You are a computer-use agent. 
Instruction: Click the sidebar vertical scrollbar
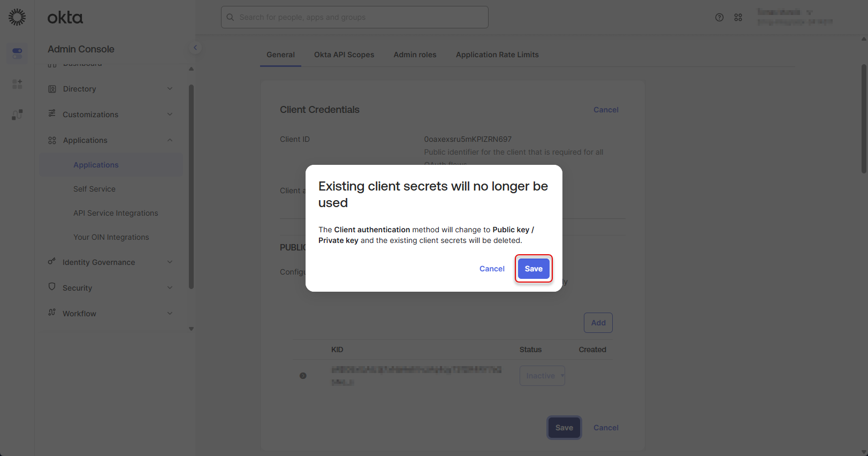point(191,186)
